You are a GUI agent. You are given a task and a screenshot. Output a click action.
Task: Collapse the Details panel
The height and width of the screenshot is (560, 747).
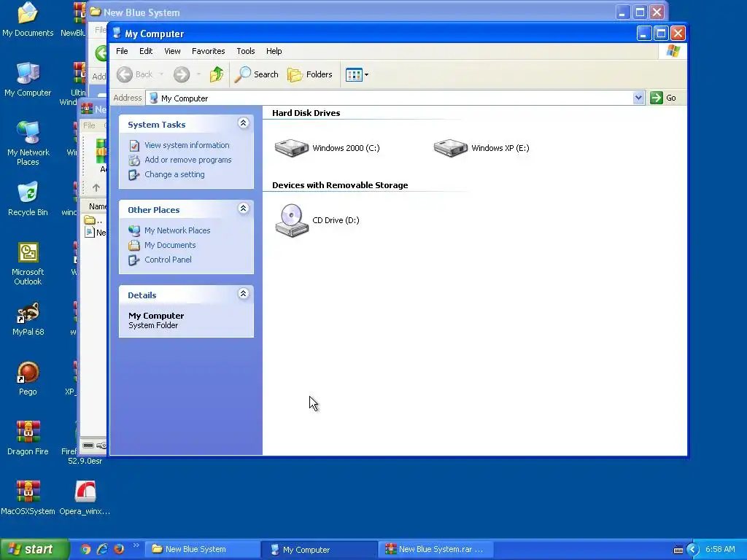click(243, 294)
